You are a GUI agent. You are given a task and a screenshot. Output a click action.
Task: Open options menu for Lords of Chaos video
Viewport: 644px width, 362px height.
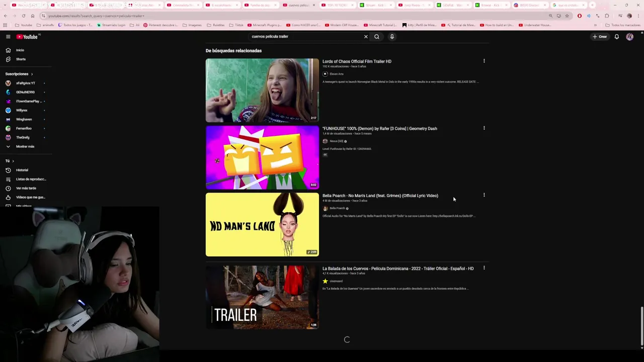pyautogui.click(x=484, y=61)
